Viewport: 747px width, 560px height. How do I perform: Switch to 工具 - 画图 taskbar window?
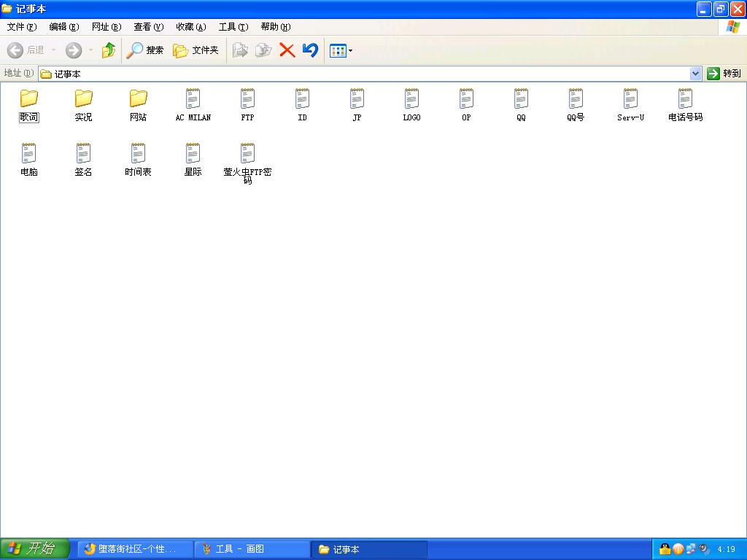[252, 549]
